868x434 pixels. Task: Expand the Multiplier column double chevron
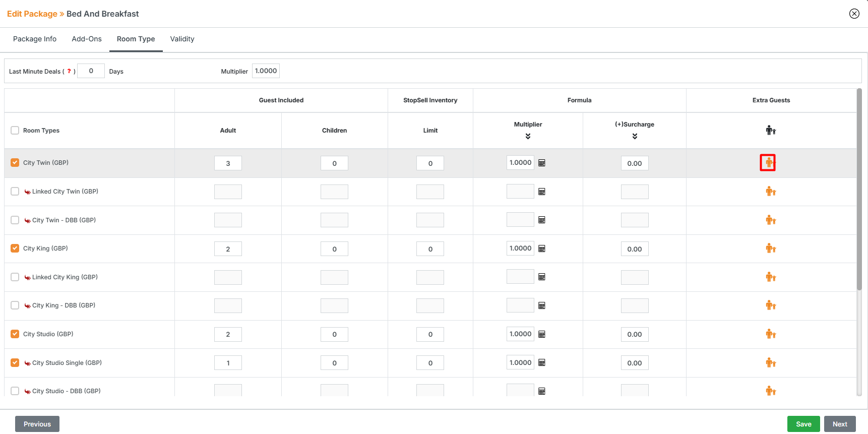coord(528,137)
